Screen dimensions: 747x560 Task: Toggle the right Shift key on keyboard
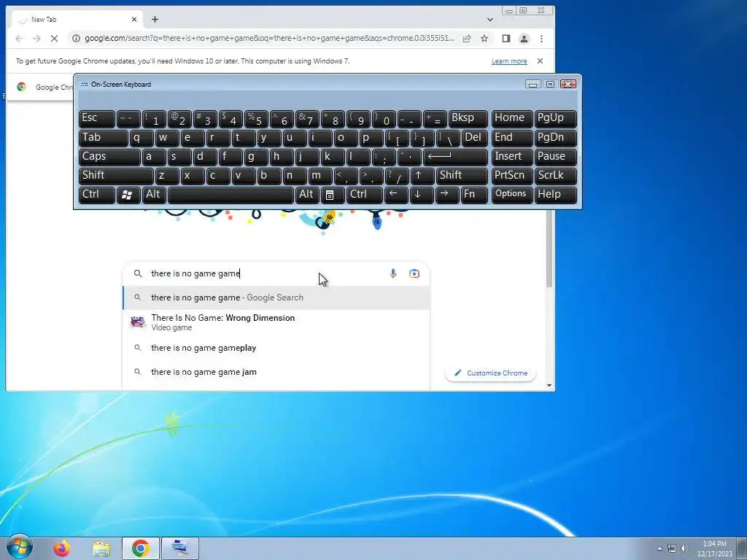[462, 176]
